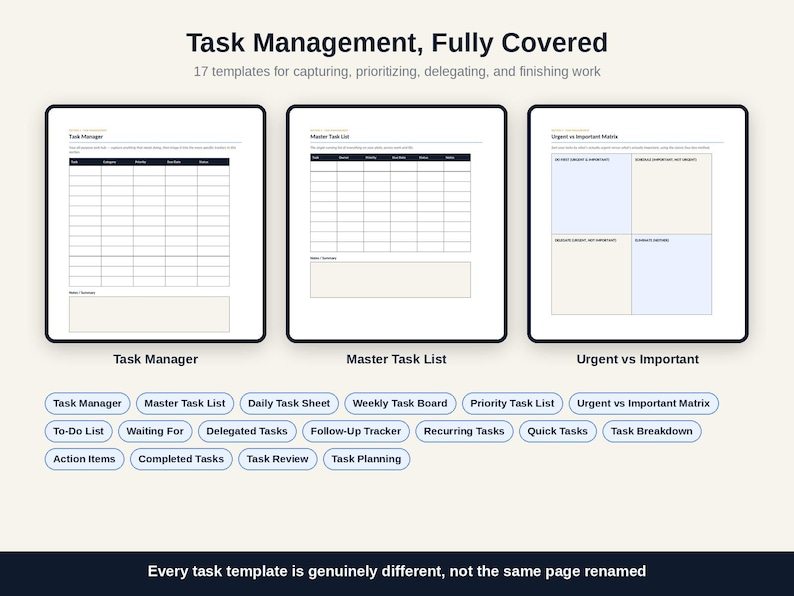Click the 'Urgent vs Important' caption under preview
The width and height of the screenshot is (794, 596).
pos(638,359)
